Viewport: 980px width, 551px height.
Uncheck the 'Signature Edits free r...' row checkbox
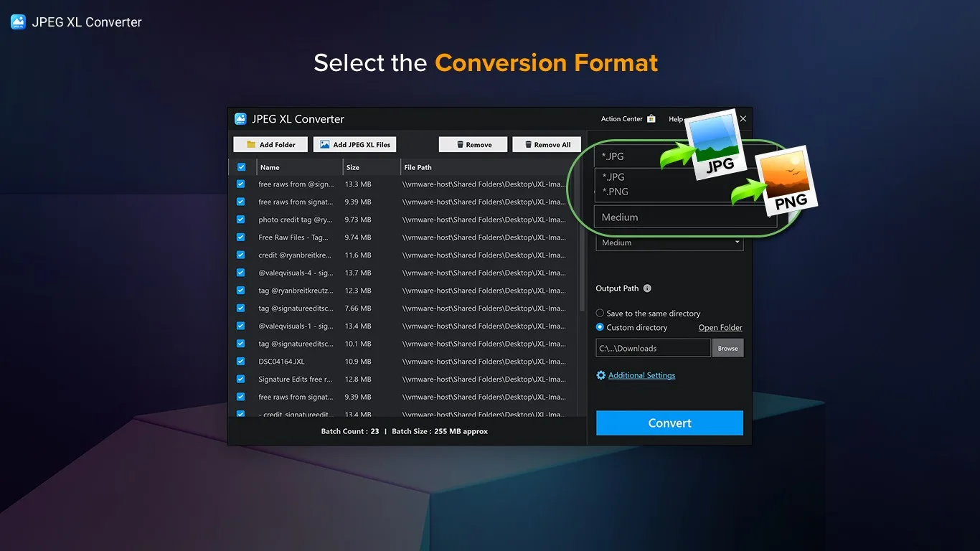(241, 379)
